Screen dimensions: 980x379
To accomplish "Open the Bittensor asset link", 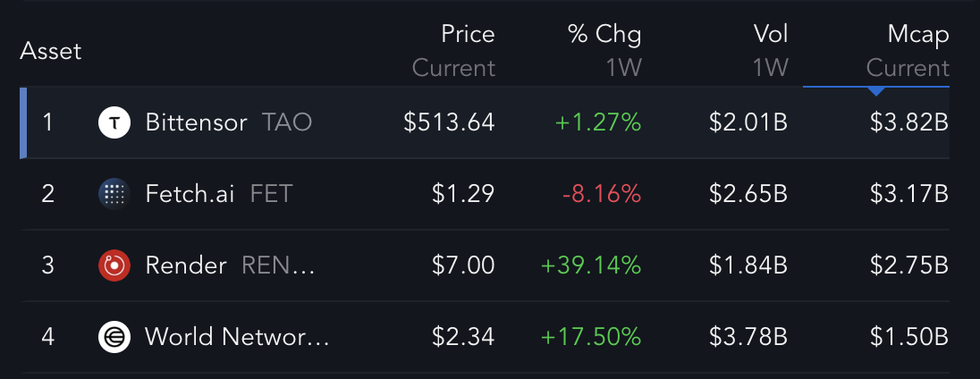I will coord(196,122).
